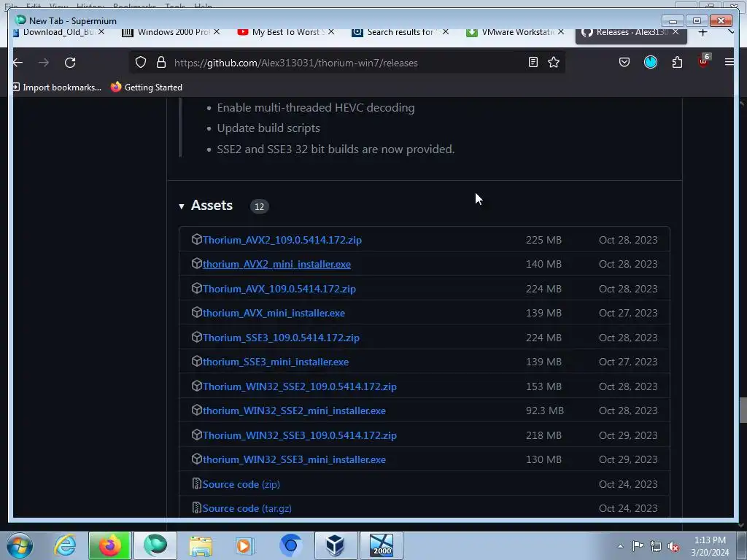Open Import bookmarks from the bookmarks toolbar
747x560 pixels.
(57, 87)
